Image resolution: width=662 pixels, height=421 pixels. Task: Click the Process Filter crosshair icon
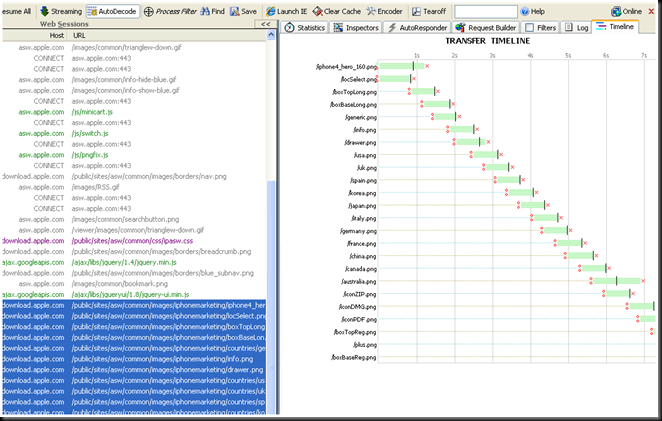[149, 10]
